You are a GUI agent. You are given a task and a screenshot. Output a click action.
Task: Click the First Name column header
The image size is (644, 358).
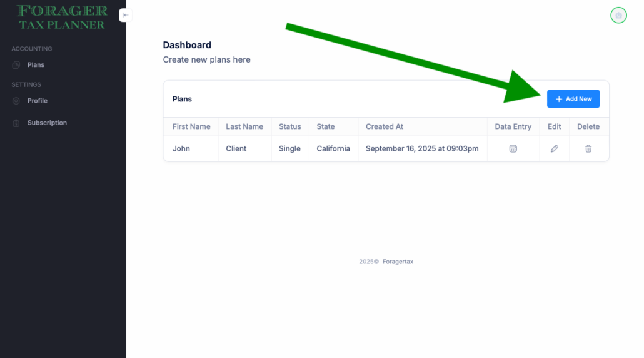tap(191, 126)
